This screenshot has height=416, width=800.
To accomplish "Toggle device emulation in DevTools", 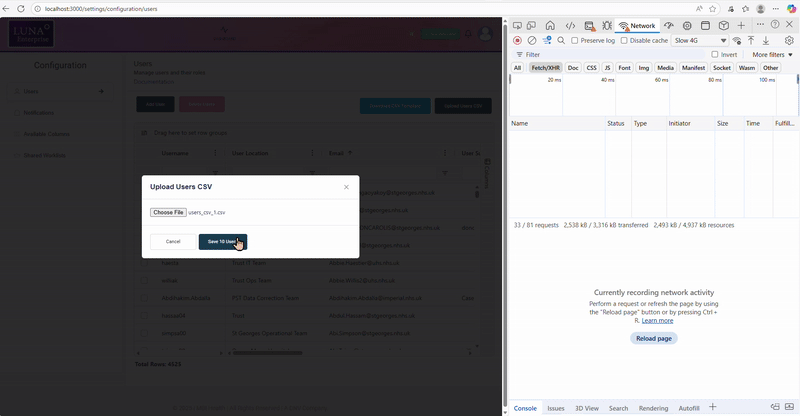I will (x=532, y=26).
